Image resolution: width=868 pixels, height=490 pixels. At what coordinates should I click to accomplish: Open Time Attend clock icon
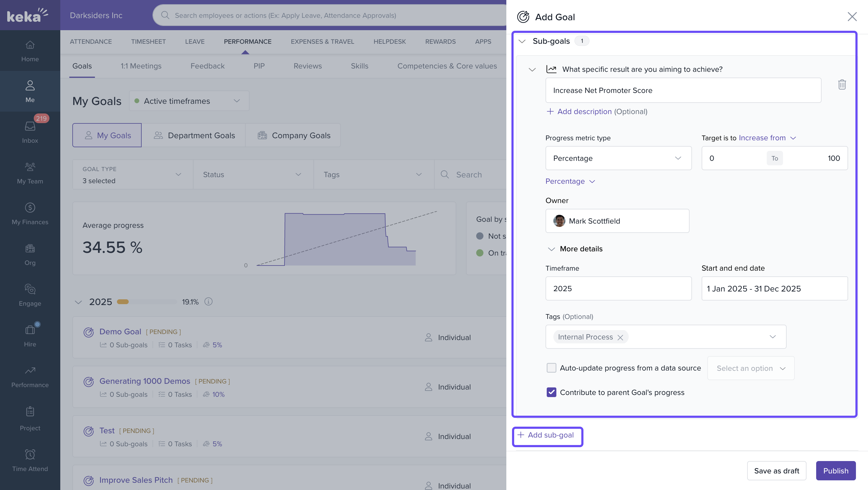click(x=30, y=460)
